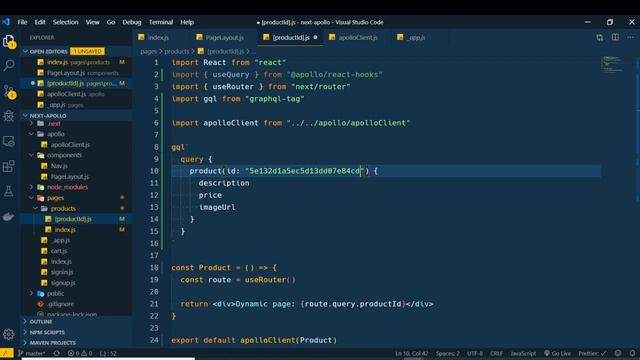Viewport: 640px width, 360px height.
Task: Click products in the breadcrumb path
Action: 177,51
